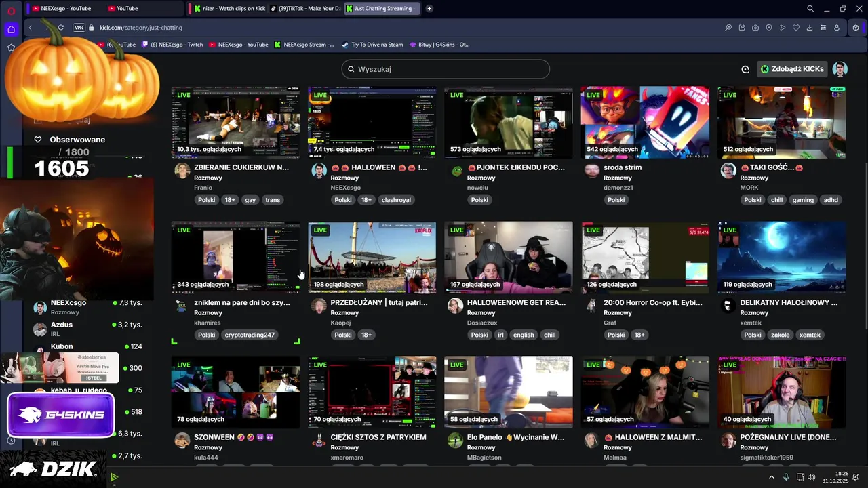Select the adhd tag under MORK
Image resolution: width=868 pixels, height=488 pixels.
(x=831, y=200)
